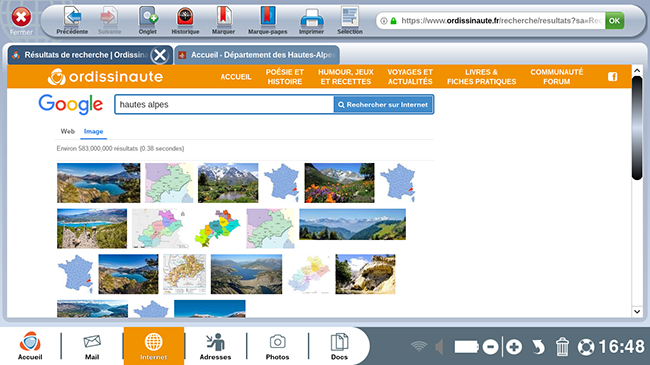
Task: View site info icon in address bar
Action: (384, 21)
